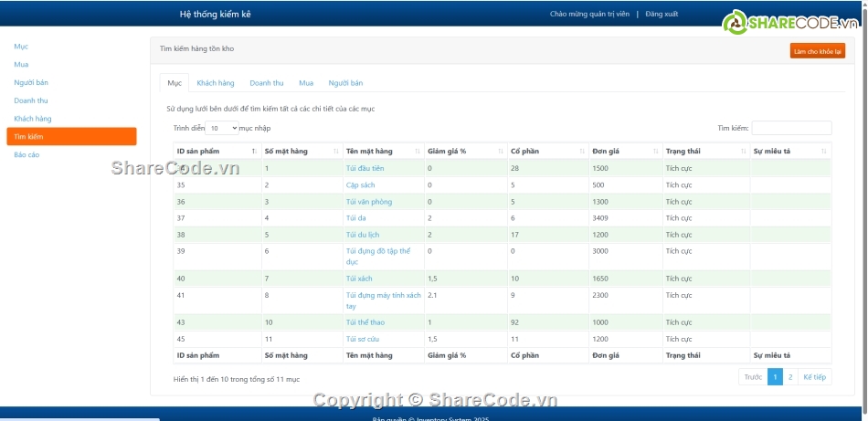Sort by Đơn giá column arrow
Image resolution: width=868 pixels, height=421 pixels.
pyautogui.click(x=655, y=151)
